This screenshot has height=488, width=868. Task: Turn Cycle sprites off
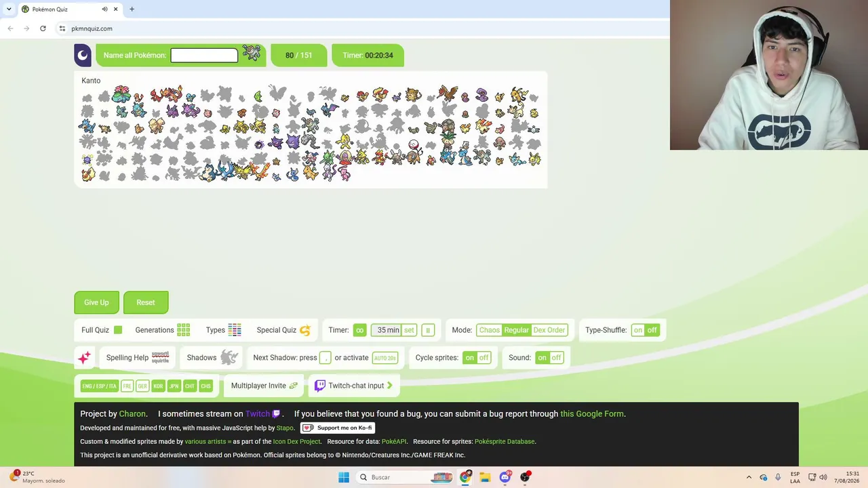point(484,358)
